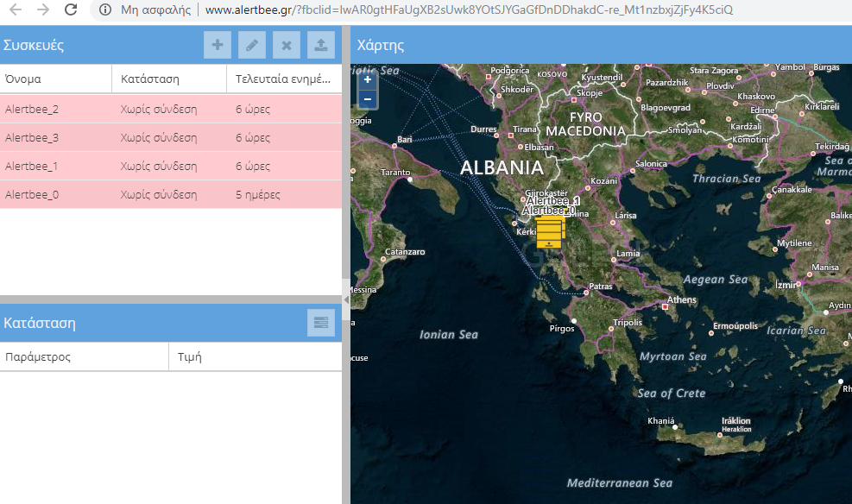Select the Alertbee_2 device row
Image resolution: width=852 pixels, height=504 pixels.
[x=171, y=109]
